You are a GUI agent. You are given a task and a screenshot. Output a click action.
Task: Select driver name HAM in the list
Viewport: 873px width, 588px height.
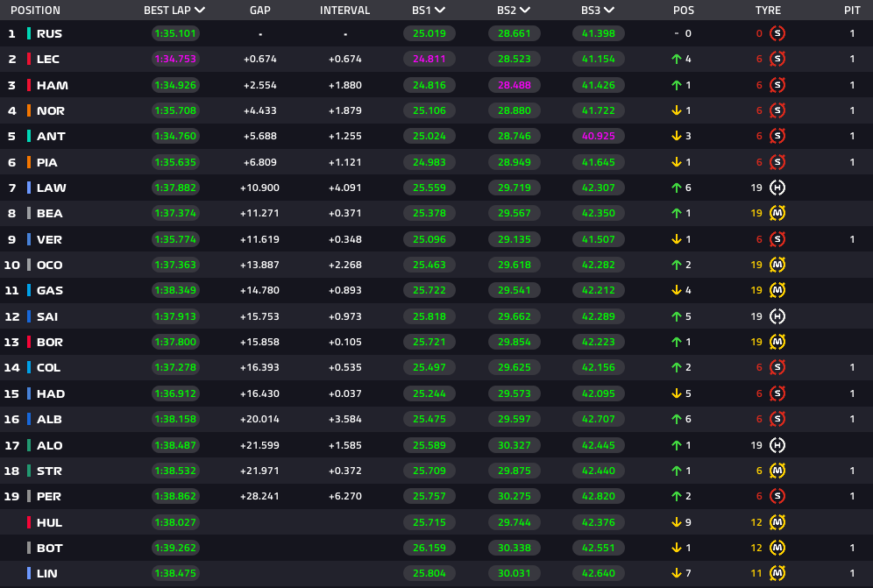pyautogui.click(x=52, y=85)
